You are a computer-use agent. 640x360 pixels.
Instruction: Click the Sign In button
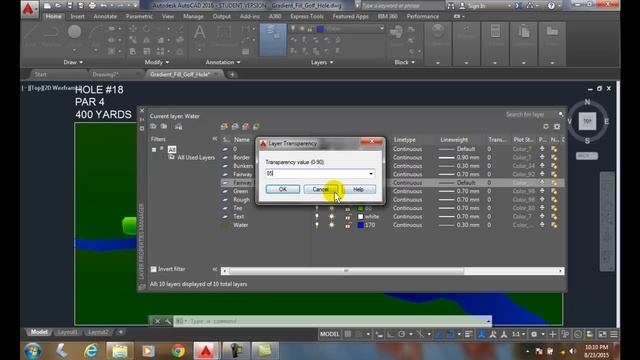[473, 6]
